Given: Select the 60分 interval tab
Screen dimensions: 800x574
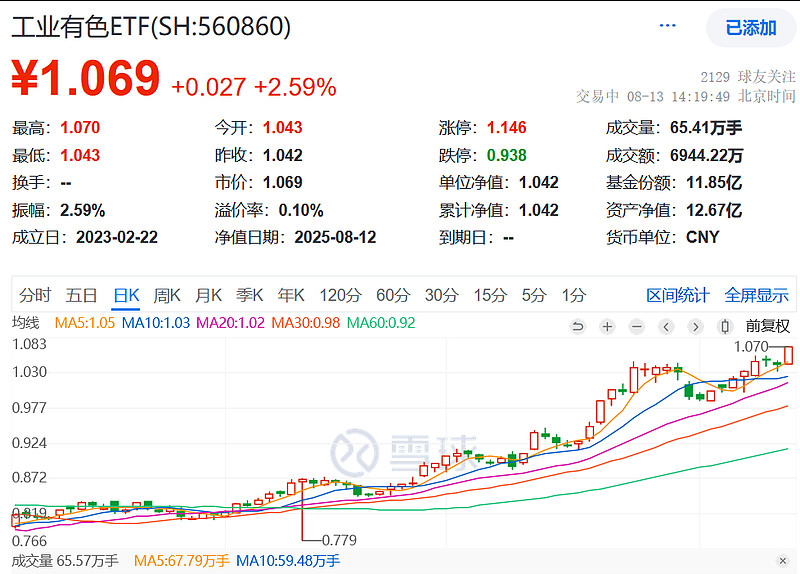Looking at the screenshot, I should click(x=393, y=295).
